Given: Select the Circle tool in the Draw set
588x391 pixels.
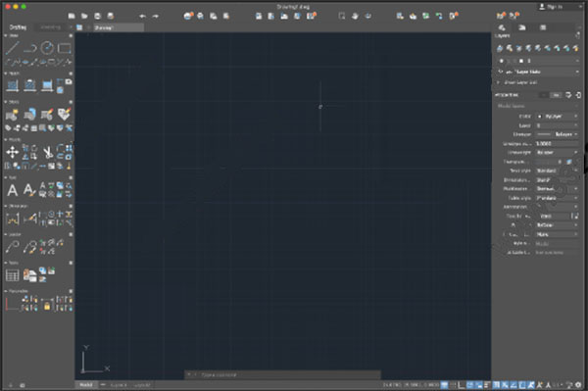Looking at the screenshot, I should coord(47,48).
